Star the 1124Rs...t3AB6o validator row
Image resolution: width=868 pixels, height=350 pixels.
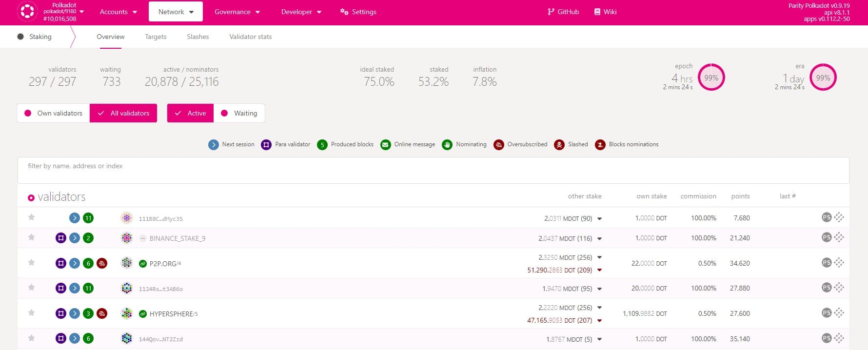point(31,288)
